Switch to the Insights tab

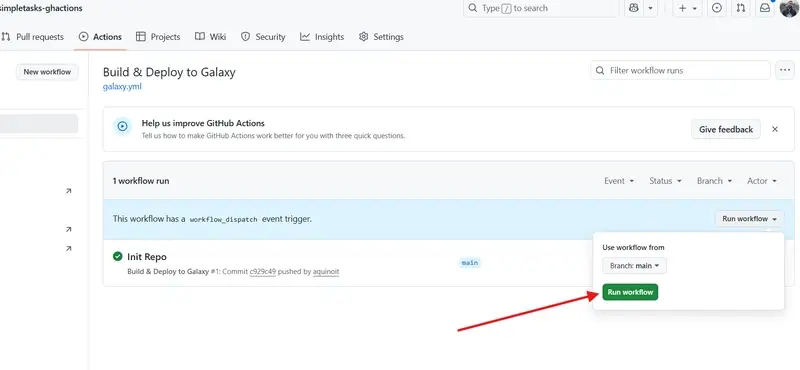(x=322, y=37)
